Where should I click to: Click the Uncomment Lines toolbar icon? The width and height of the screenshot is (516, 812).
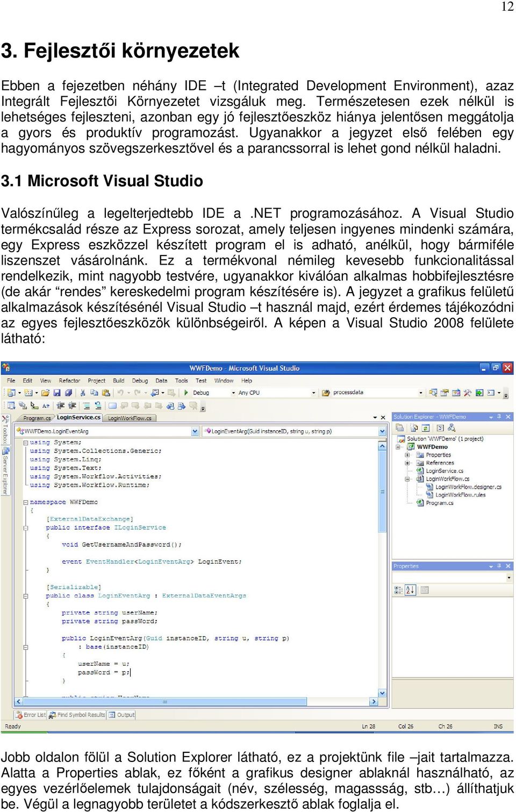(98, 405)
